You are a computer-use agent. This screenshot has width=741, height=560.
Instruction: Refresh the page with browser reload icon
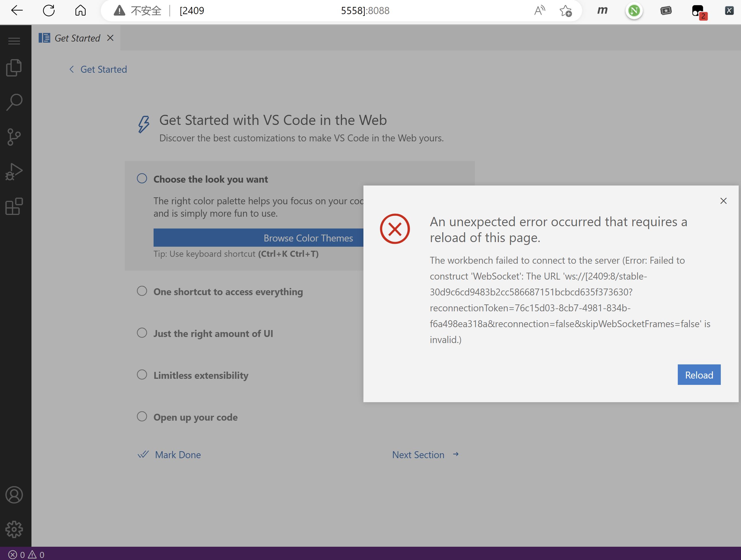click(48, 10)
